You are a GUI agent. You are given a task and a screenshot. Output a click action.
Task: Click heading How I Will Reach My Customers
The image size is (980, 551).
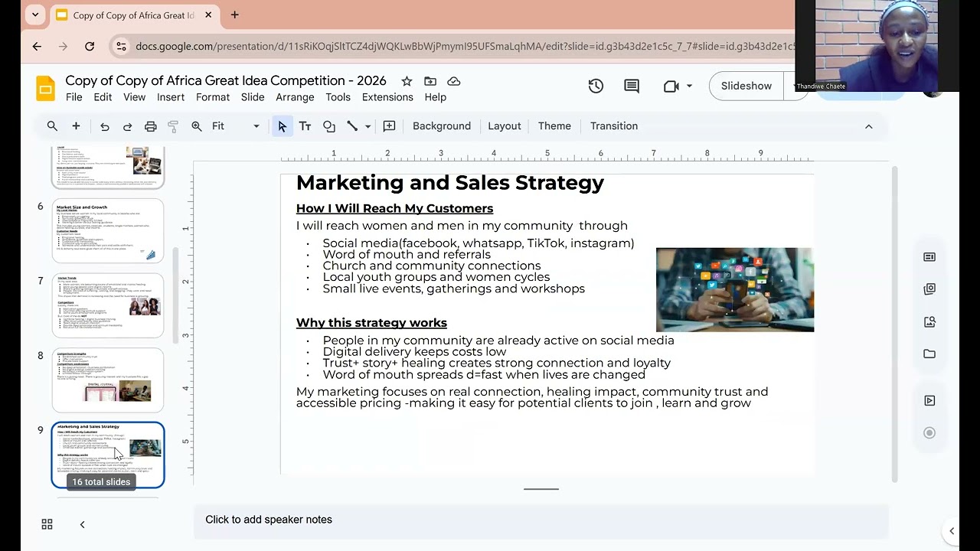(x=394, y=208)
